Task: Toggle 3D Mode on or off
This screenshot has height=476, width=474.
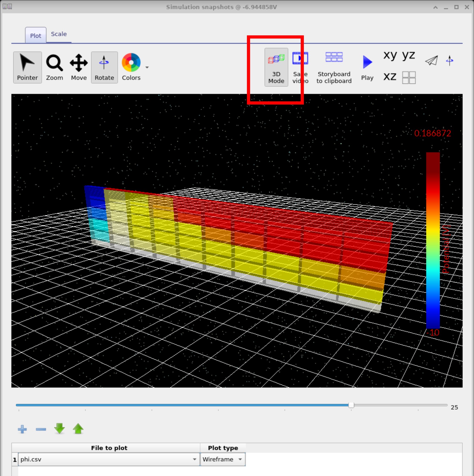Action: point(276,67)
